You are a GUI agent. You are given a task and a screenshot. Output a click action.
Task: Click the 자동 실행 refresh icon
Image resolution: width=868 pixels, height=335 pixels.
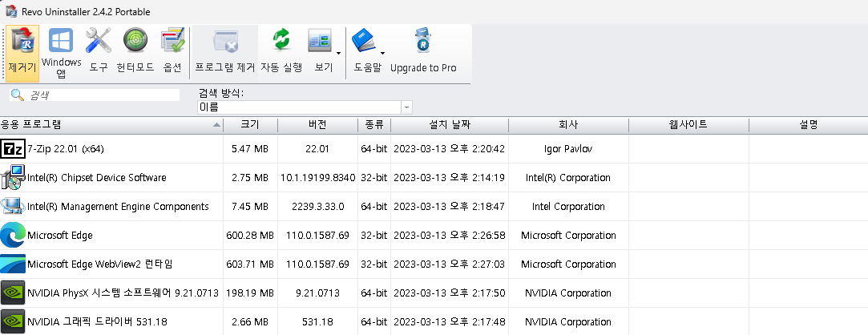(x=281, y=41)
